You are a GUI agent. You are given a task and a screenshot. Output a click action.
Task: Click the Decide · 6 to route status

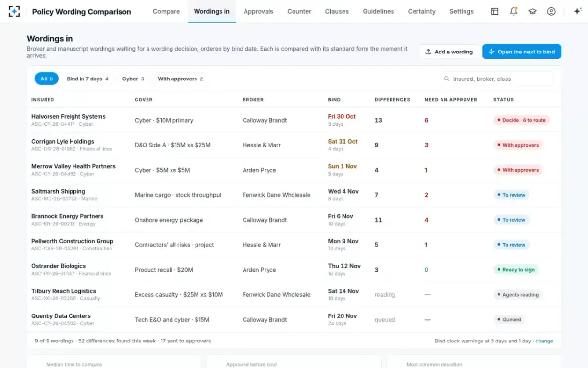click(521, 120)
